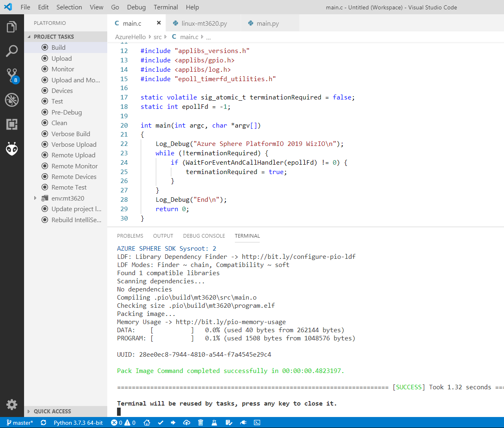504x428 pixels.
Task: Switch to OUTPUT panel tab
Action: click(x=163, y=236)
